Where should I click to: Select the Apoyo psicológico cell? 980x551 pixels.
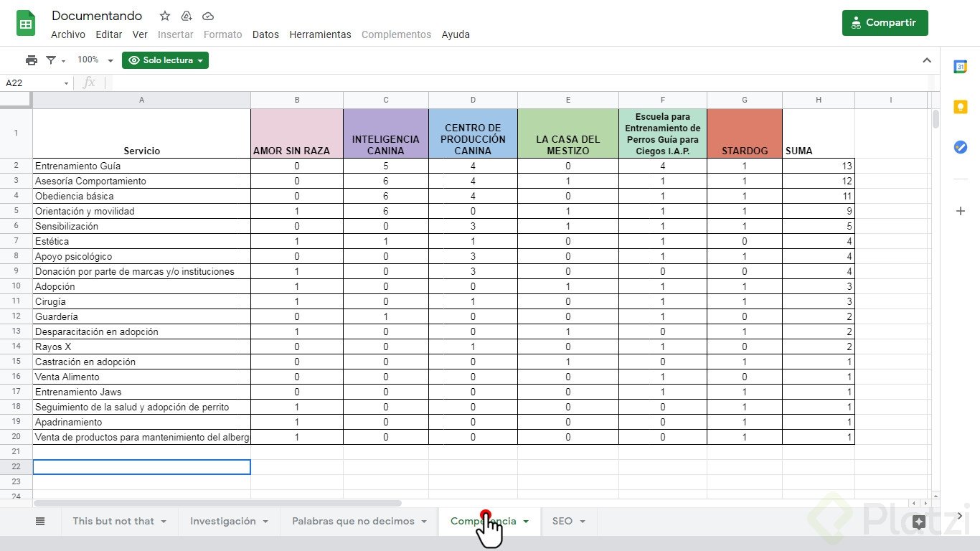[x=141, y=256]
